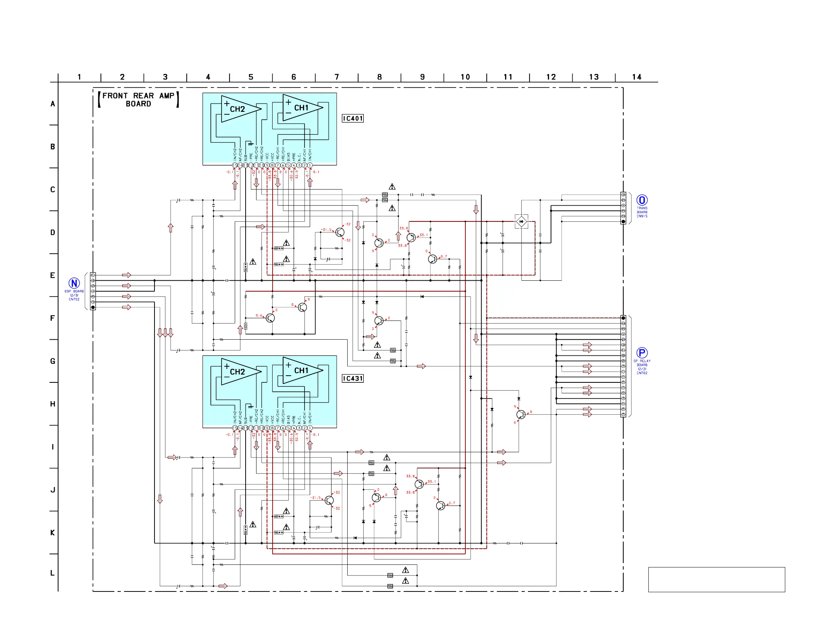Viewport: 840px width, 632px height.
Task: Click the bridge rectifier diode symbol
Action: pos(521,221)
